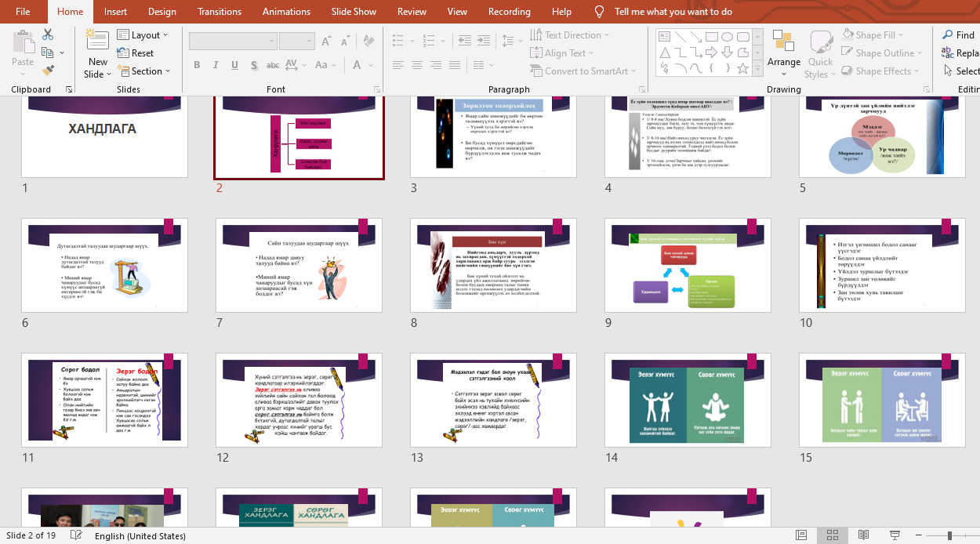This screenshot has height=544, width=980.
Task: Start Slide Show from status bar
Action: click(895, 535)
